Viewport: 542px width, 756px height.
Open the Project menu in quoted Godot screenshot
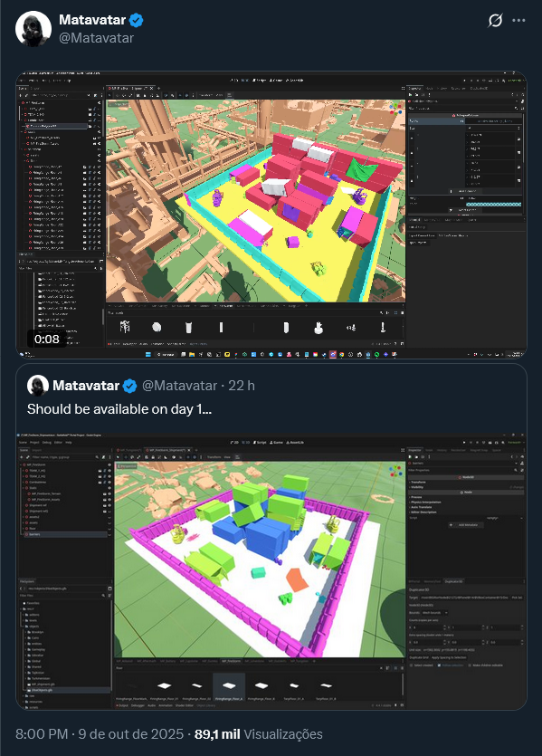34,442
